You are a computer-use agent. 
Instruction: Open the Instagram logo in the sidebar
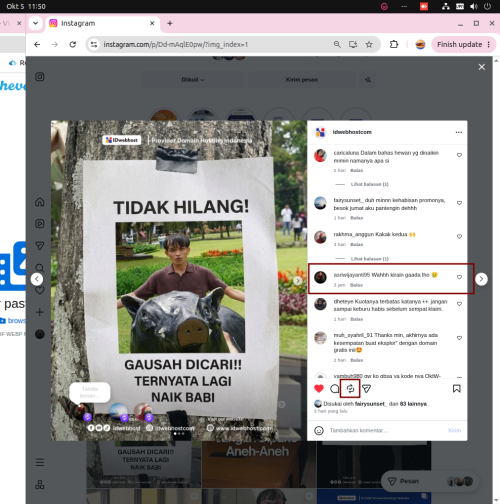tap(40, 77)
